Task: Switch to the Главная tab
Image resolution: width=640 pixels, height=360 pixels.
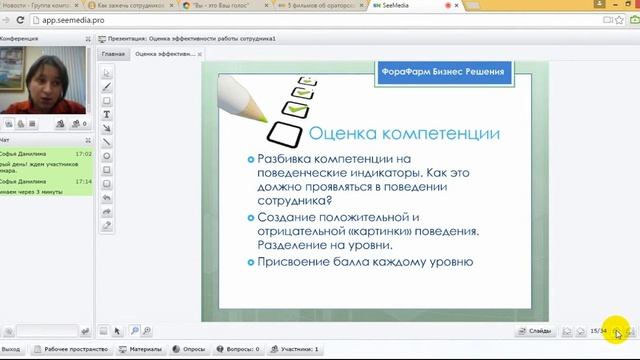Action: tap(113, 54)
